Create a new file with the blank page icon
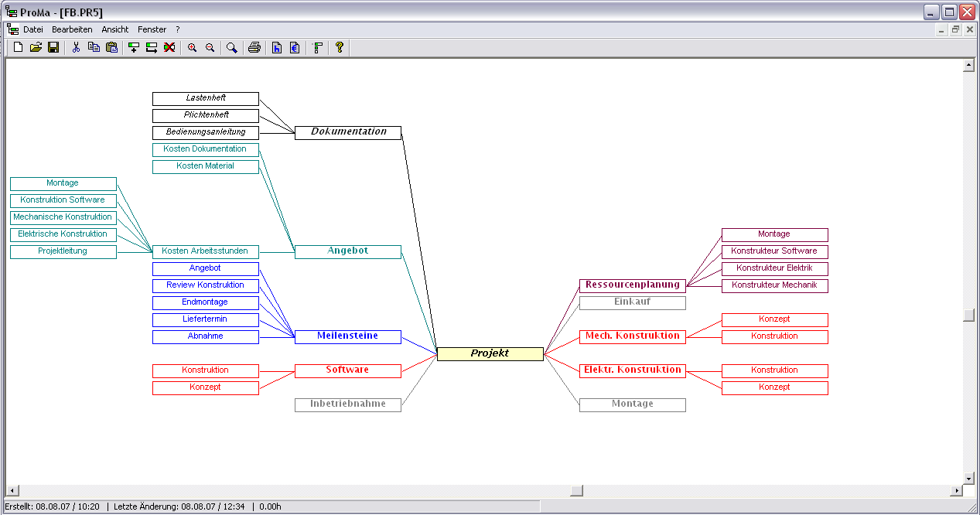The image size is (980, 515). (x=19, y=48)
